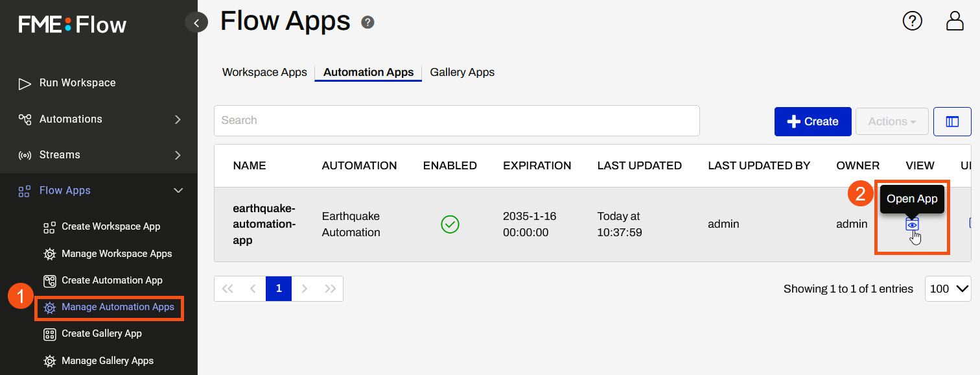The height and width of the screenshot is (375, 980).
Task: Open Create Gallery App in sidebar
Action: [101, 333]
